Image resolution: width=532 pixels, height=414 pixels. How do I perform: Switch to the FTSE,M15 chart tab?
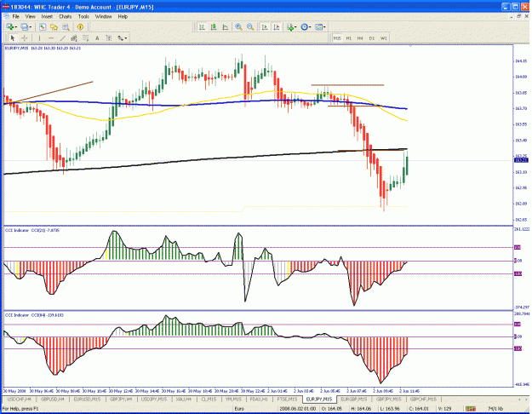coord(287,399)
